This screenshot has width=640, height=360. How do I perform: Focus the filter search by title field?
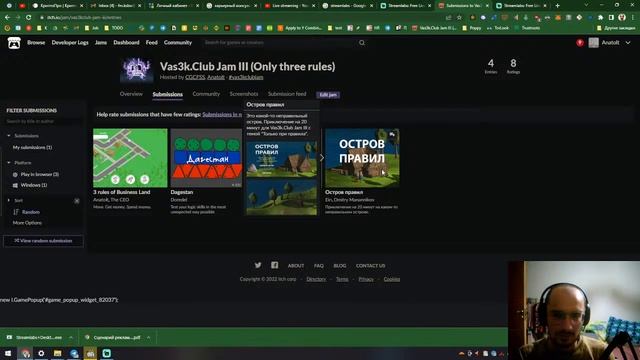coord(43,121)
